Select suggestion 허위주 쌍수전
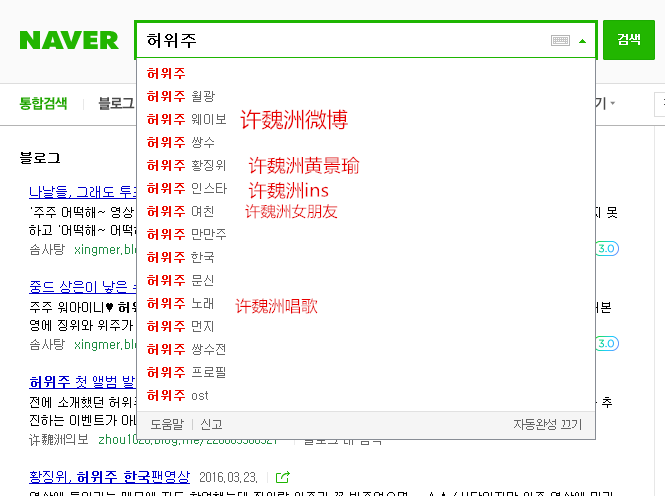This screenshot has width=665, height=496. point(366,349)
